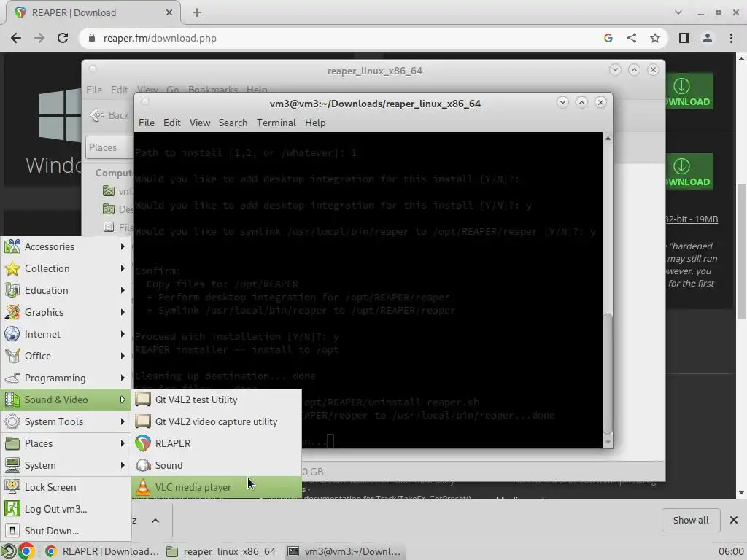Click the lower green Download button
This screenshot has height=560, width=747.
click(x=689, y=172)
